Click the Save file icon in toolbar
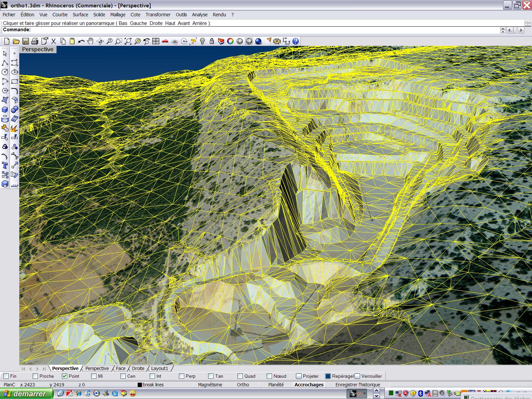 pyautogui.click(x=25, y=41)
